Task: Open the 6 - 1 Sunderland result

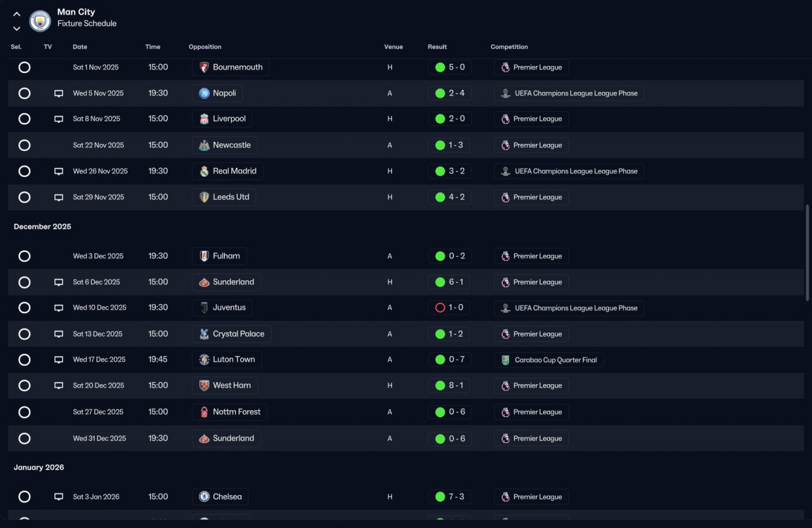Action: (x=450, y=282)
